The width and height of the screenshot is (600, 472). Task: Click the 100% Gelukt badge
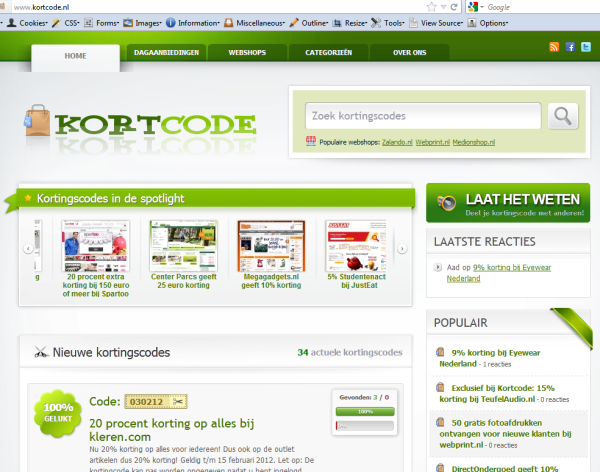coord(58,413)
